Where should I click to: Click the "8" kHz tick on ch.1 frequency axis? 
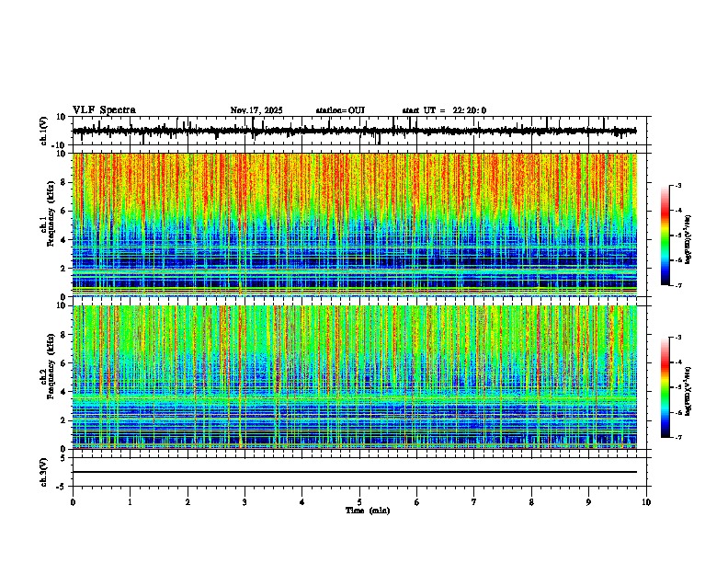[x=63, y=182]
